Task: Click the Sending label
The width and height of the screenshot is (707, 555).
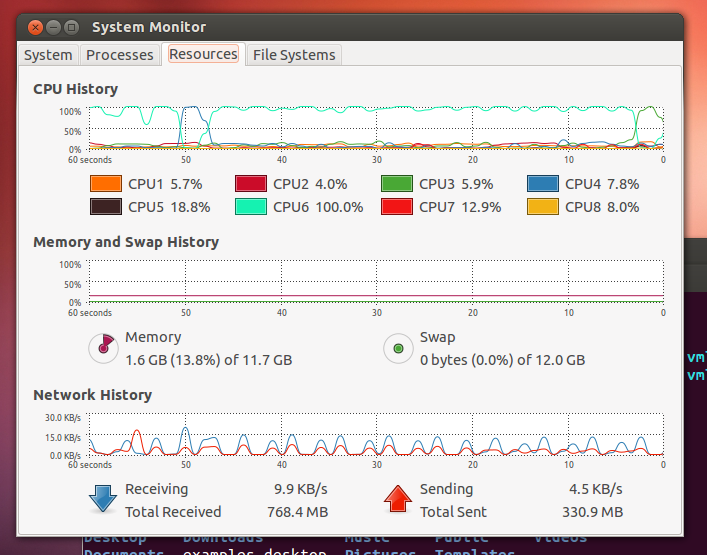Action: click(x=446, y=489)
